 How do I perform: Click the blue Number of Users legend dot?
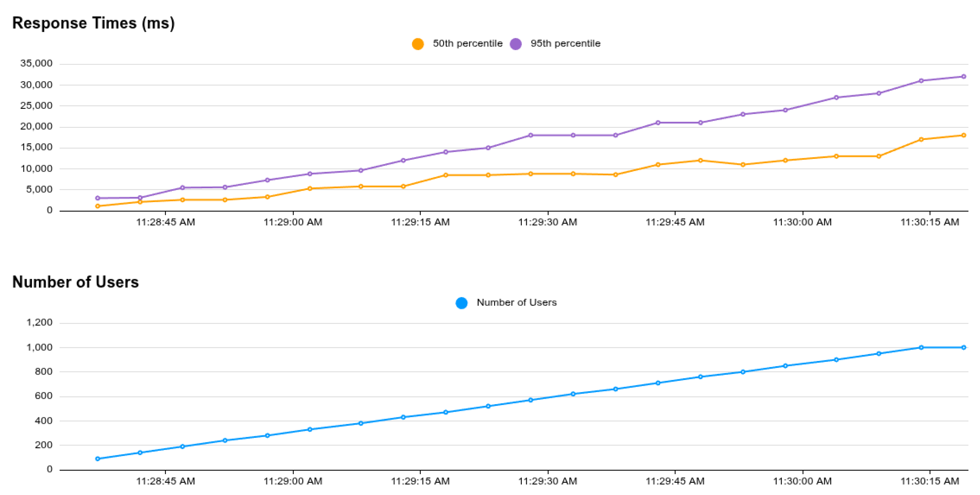(461, 303)
